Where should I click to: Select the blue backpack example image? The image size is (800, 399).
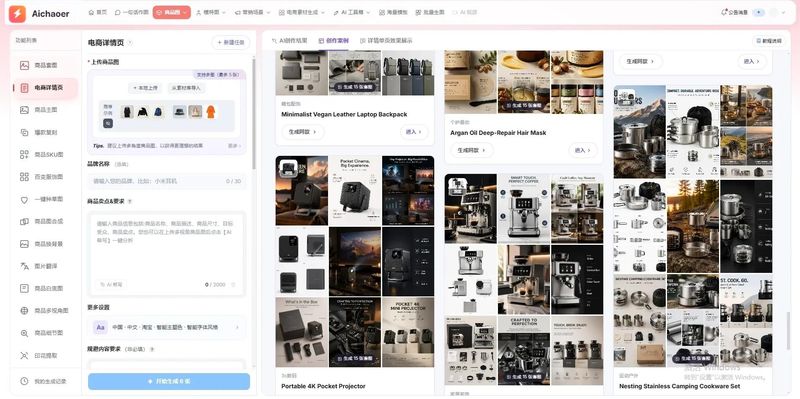pos(158,112)
